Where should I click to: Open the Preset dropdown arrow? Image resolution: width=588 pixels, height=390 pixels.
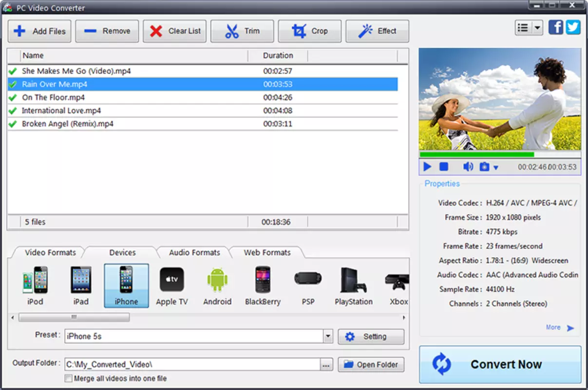pyautogui.click(x=328, y=336)
